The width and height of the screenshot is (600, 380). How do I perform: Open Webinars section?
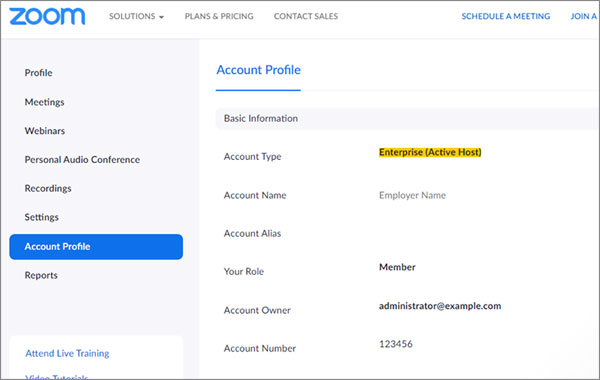pos(45,131)
